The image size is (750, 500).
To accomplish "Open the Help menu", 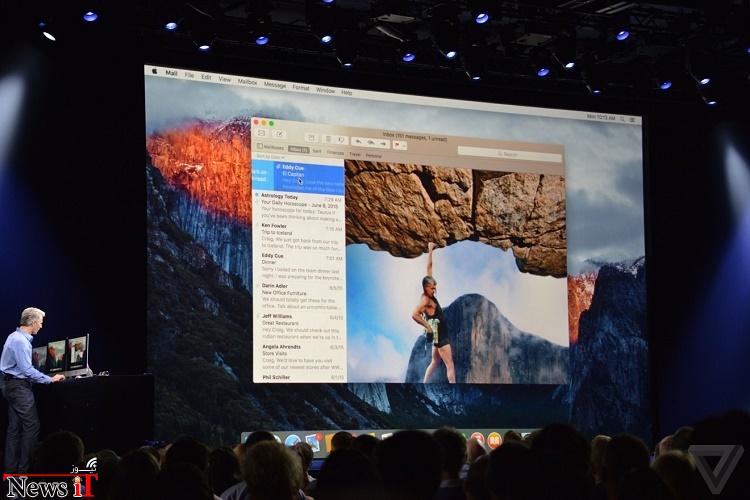I will click(x=347, y=92).
